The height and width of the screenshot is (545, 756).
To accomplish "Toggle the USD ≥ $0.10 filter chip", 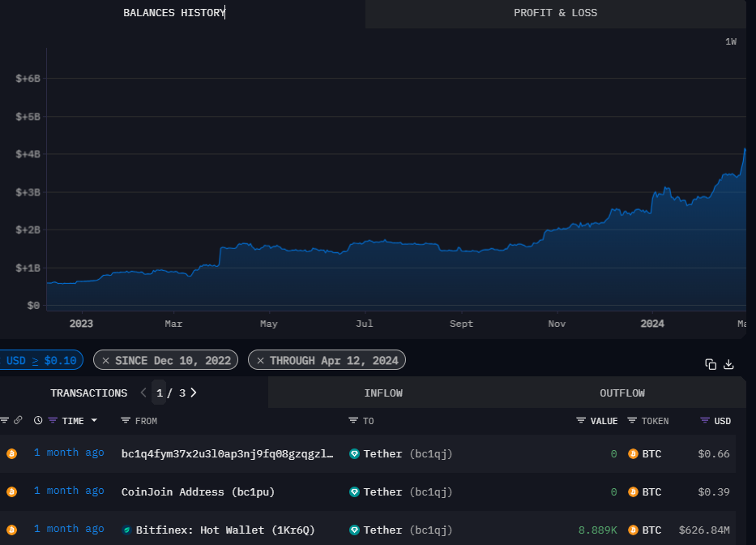I will 41,360.
